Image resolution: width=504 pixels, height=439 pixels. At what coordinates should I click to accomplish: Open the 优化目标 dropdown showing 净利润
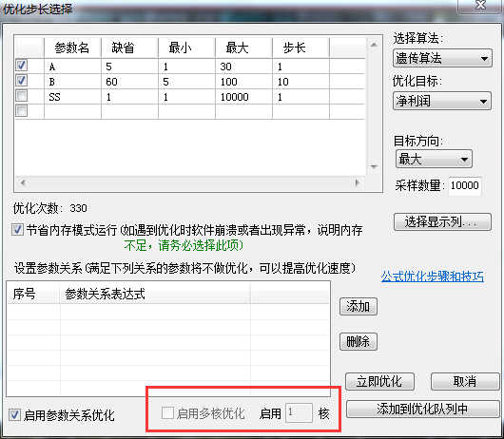coord(442,101)
